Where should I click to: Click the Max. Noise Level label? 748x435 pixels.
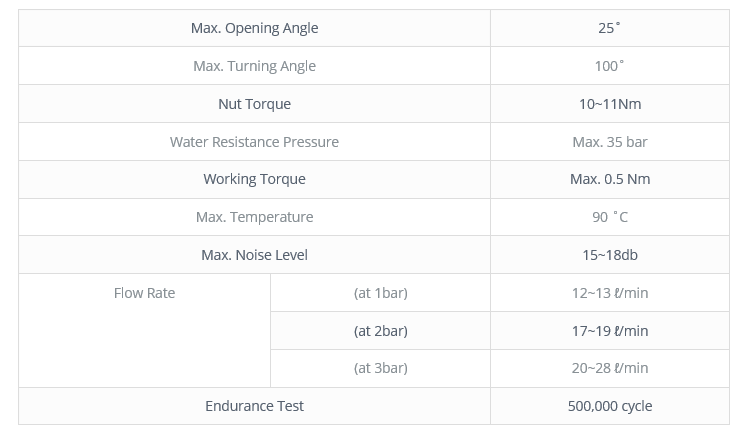tap(254, 255)
